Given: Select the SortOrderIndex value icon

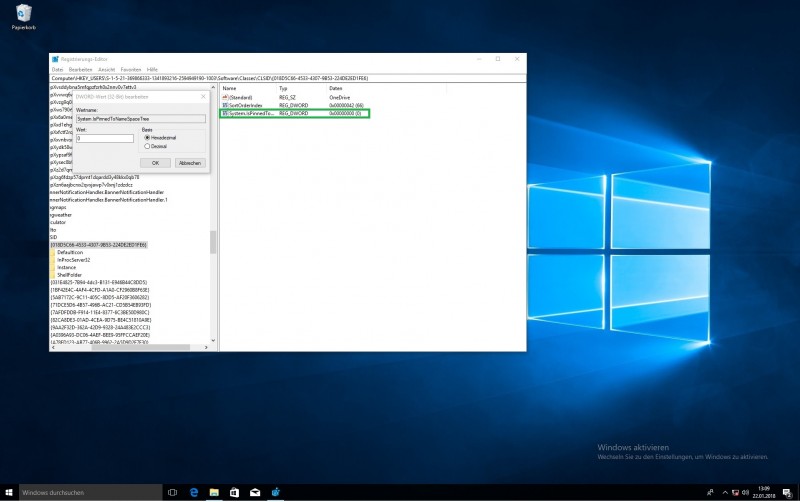Looking at the screenshot, I should (x=225, y=105).
